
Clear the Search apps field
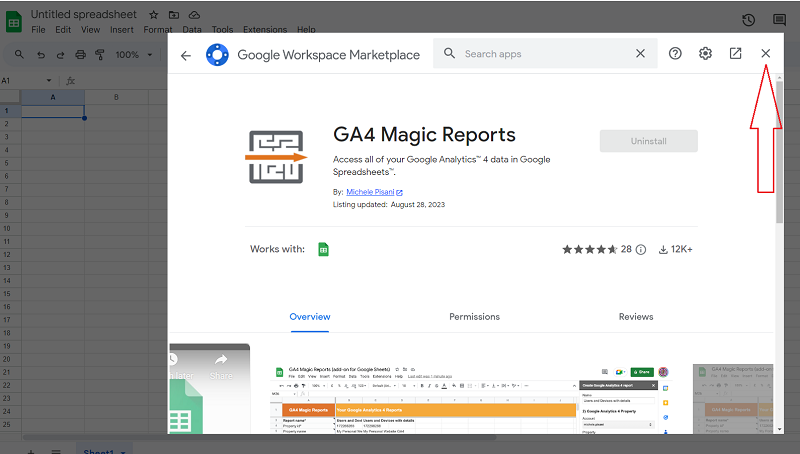(640, 54)
